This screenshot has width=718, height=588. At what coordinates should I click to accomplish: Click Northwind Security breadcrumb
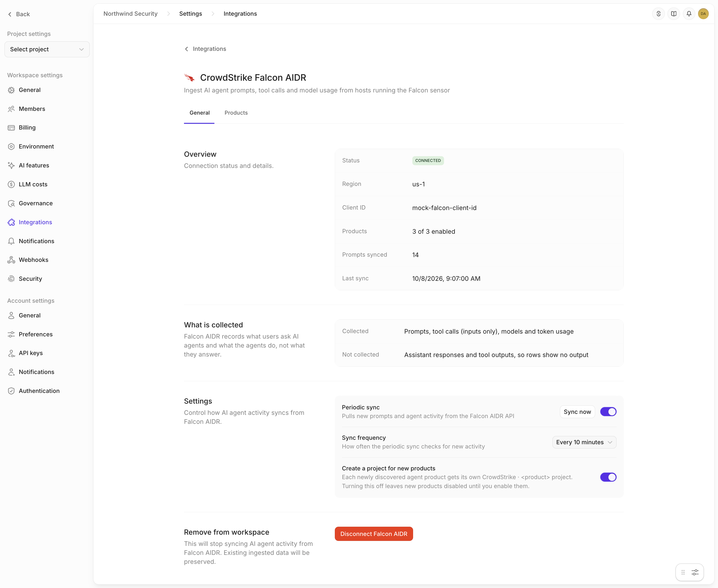(x=130, y=14)
